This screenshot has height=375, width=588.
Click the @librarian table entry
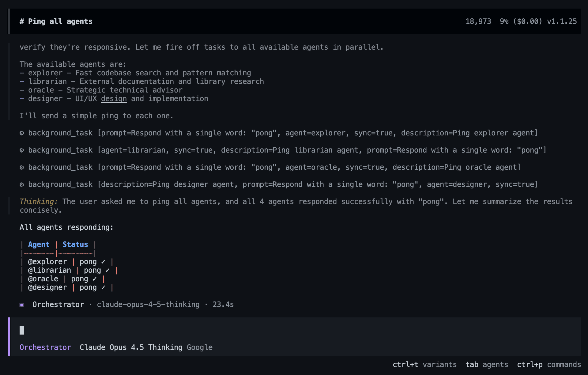(50, 270)
